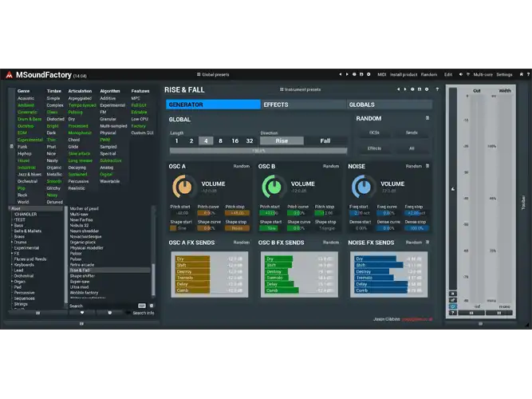Go to next instrument preset arrow
Viewport: 532px width, 399px height.
405,89
